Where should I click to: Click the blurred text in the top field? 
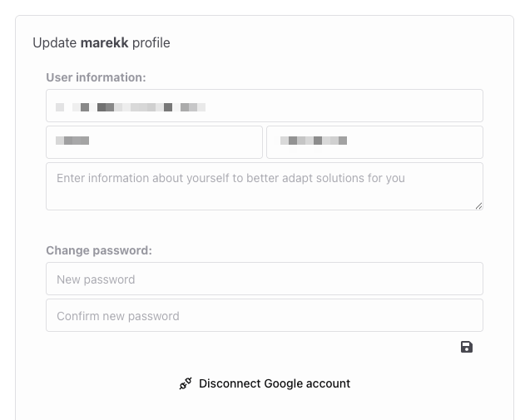[131, 106]
